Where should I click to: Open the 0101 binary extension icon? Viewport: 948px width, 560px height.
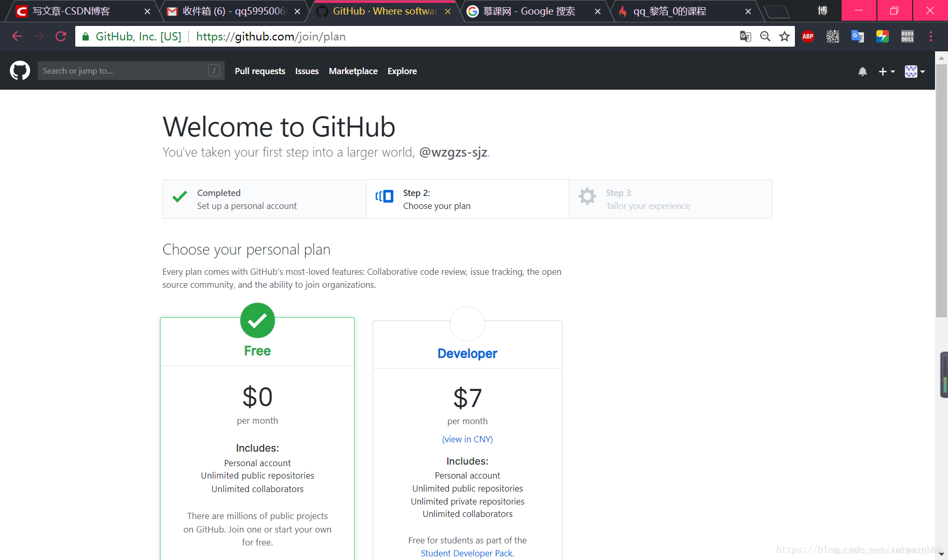908,36
